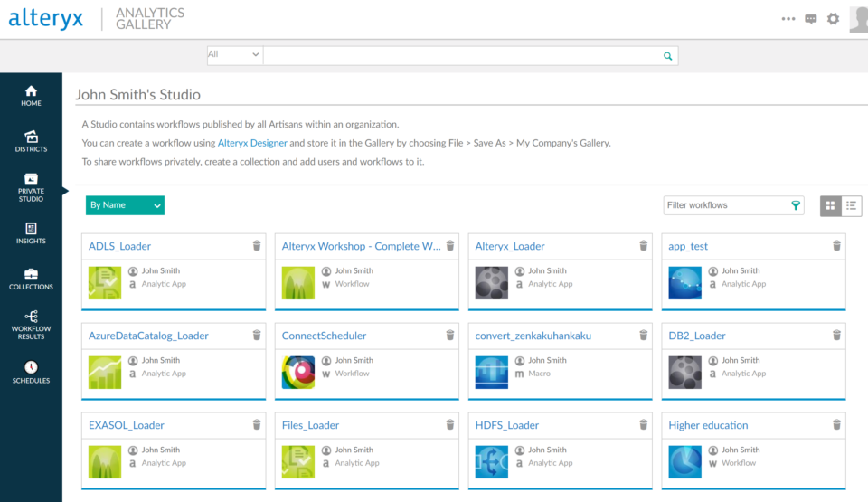868x502 pixels.
Task: Open the Alteryx Designer link
Action: [252, 143]
